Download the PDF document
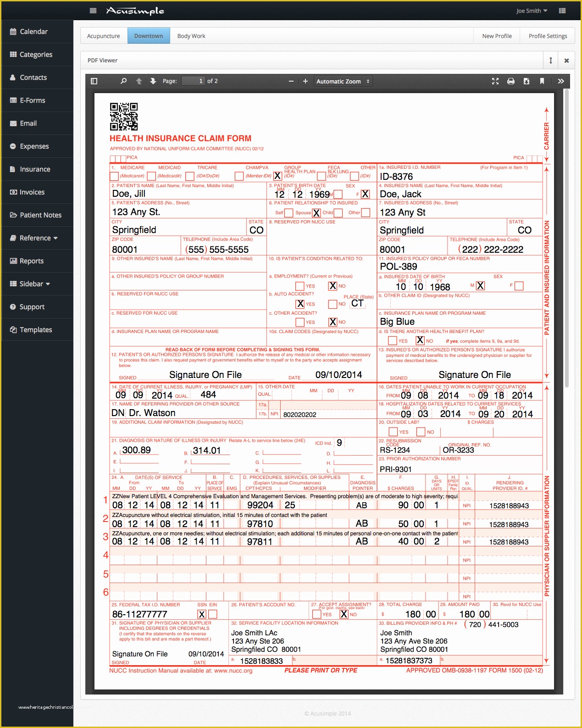 (527, 81)
